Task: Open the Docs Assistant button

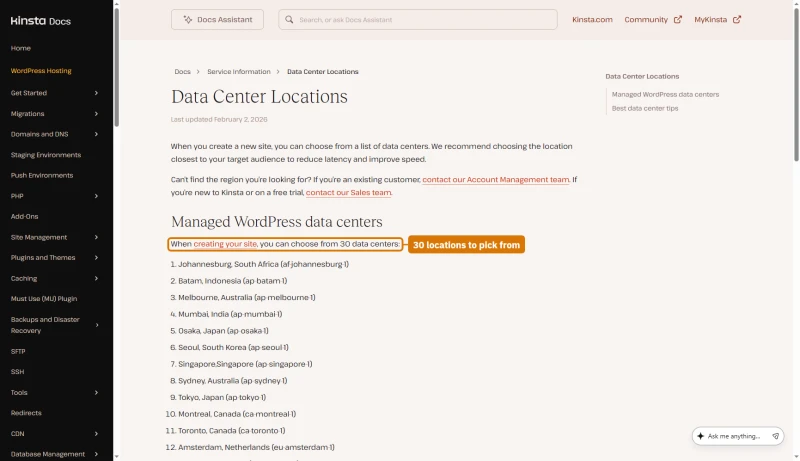Action: [217, 19]
